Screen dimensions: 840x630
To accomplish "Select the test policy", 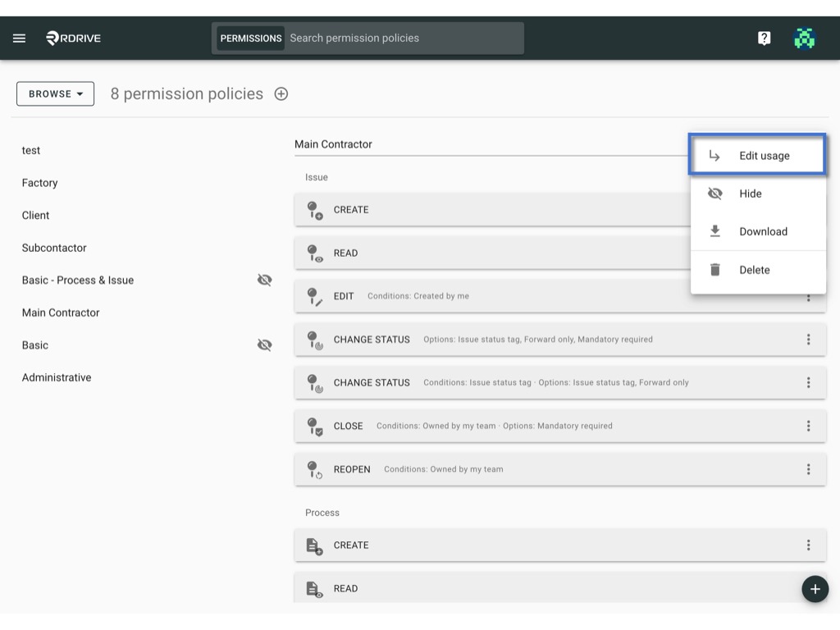I will click(31, 151).
